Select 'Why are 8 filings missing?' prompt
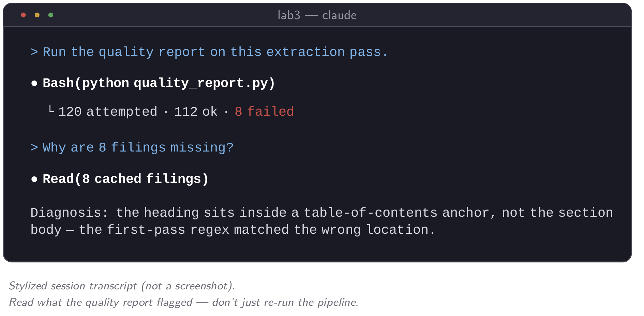This screenshot has width=644, height=316. point(138,147)
